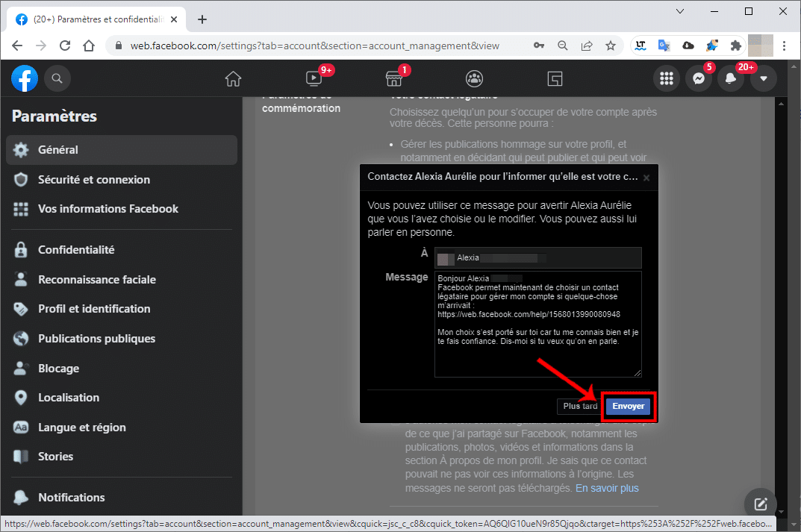
Task: Open the Watch videos icon
Action: coord(314,78)
